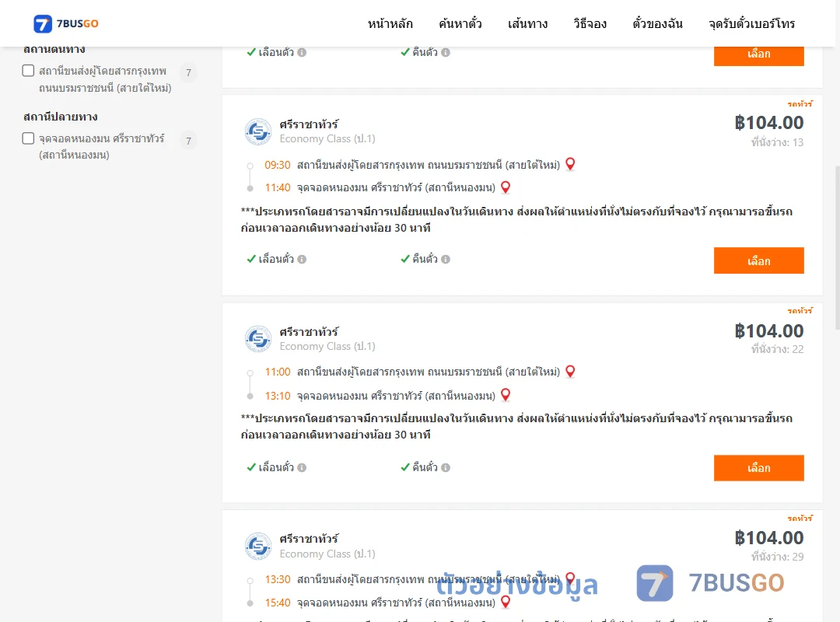
Task: Click ฿104.00 price of the 09:30 trip
Action: click(768, 123)
